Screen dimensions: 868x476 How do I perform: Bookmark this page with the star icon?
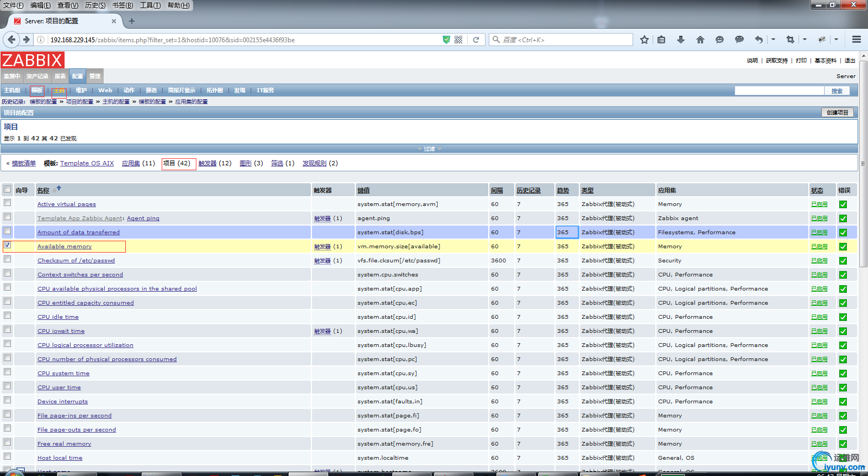pos(644,40)
